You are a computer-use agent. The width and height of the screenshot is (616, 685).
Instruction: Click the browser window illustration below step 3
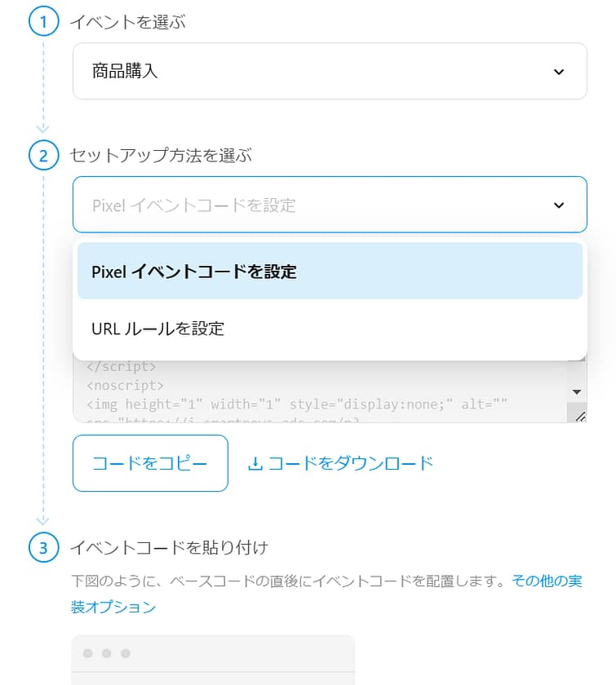point(213,659)
